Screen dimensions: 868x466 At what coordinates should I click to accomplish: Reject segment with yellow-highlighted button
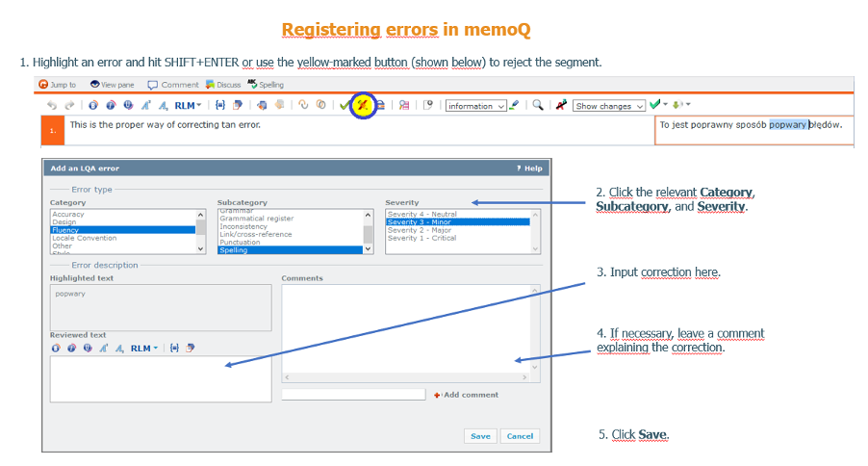363,104
